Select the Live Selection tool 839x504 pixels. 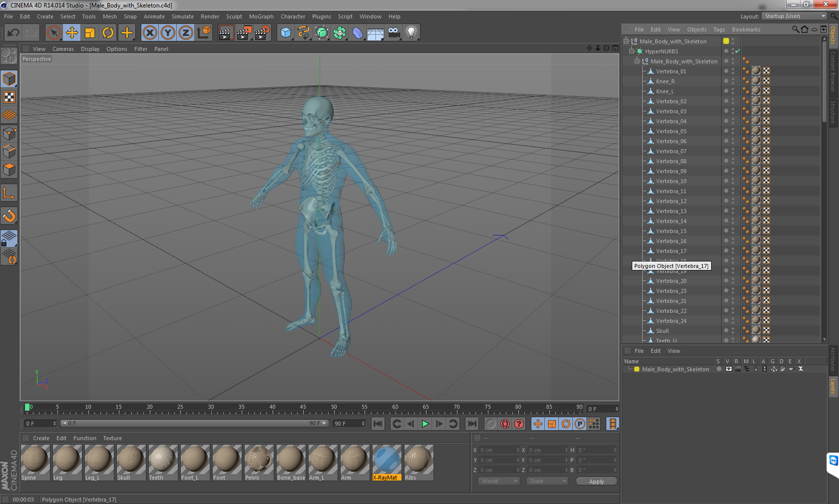(x=53, y=33)
